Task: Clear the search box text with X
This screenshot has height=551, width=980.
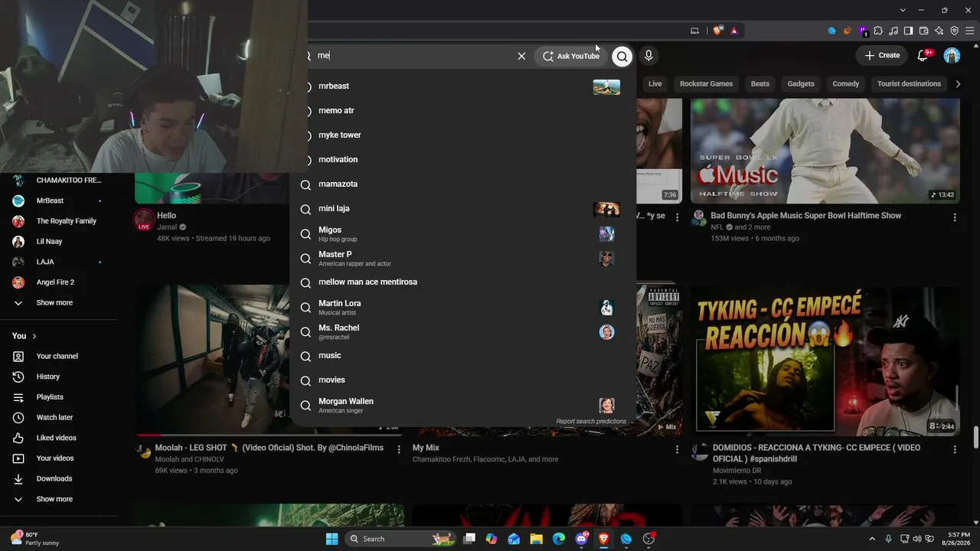Action: 521,56
